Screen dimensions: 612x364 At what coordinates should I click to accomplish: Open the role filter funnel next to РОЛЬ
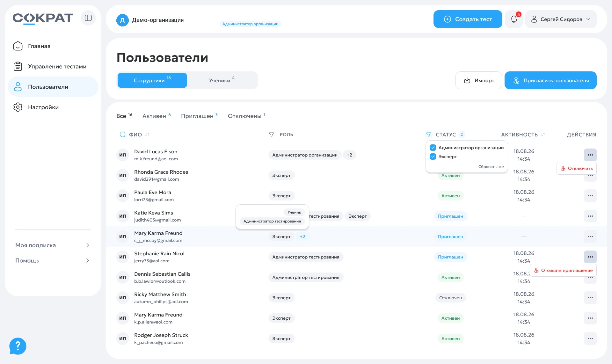point(272,135)
